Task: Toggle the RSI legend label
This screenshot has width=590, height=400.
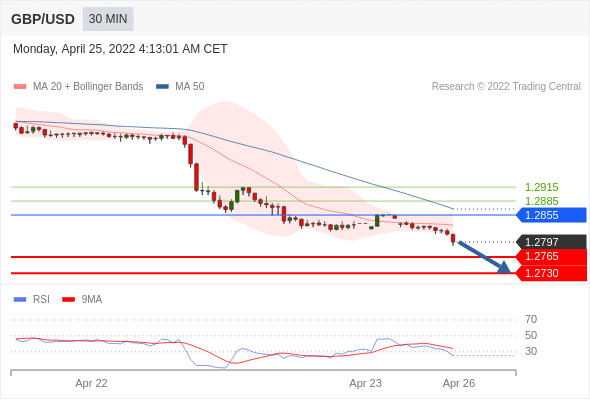Action: pyautogui.click(x=41, y=300)
